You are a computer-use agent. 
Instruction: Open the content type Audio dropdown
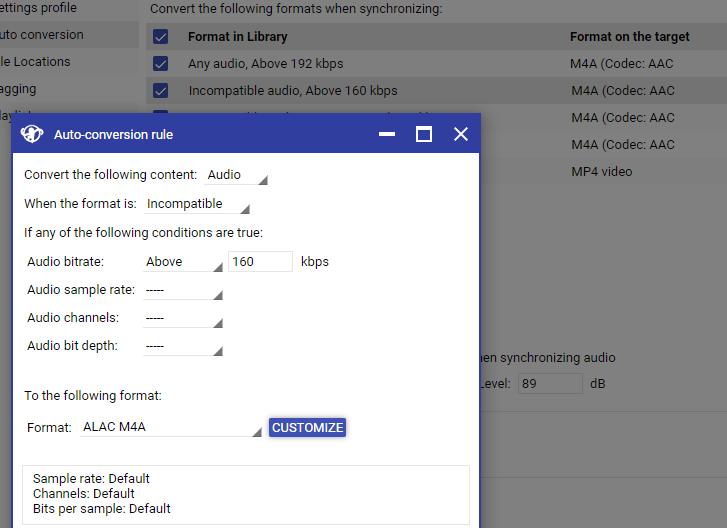[237, 175]
